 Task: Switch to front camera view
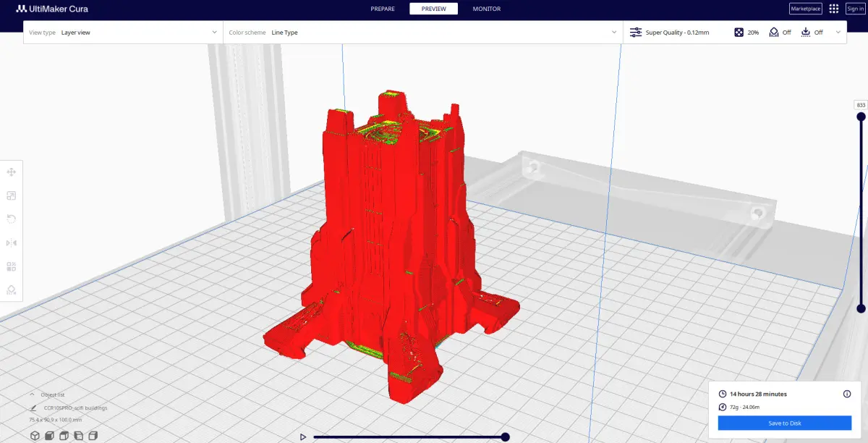coord(49,436)
